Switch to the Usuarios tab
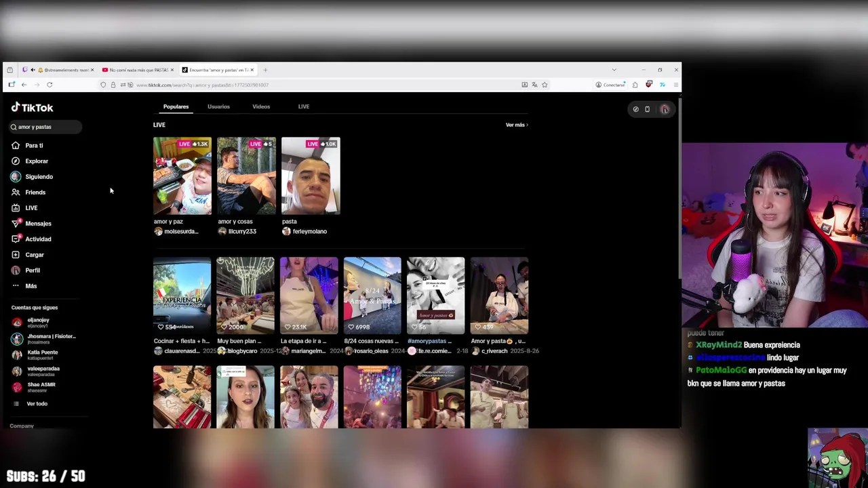This screenshot has width=868, height=488. click(218, 106)
